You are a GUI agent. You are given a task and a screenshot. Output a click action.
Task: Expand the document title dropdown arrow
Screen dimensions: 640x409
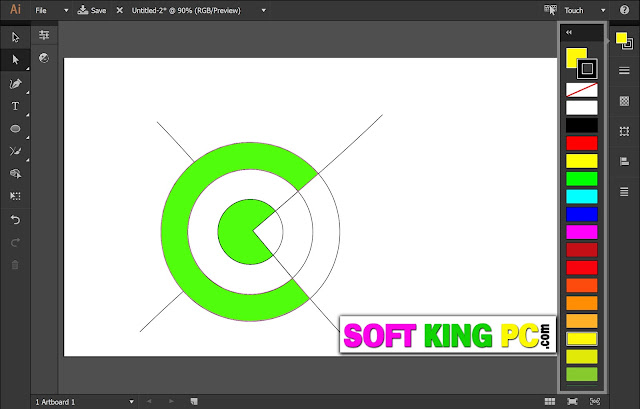pos(264,10)
